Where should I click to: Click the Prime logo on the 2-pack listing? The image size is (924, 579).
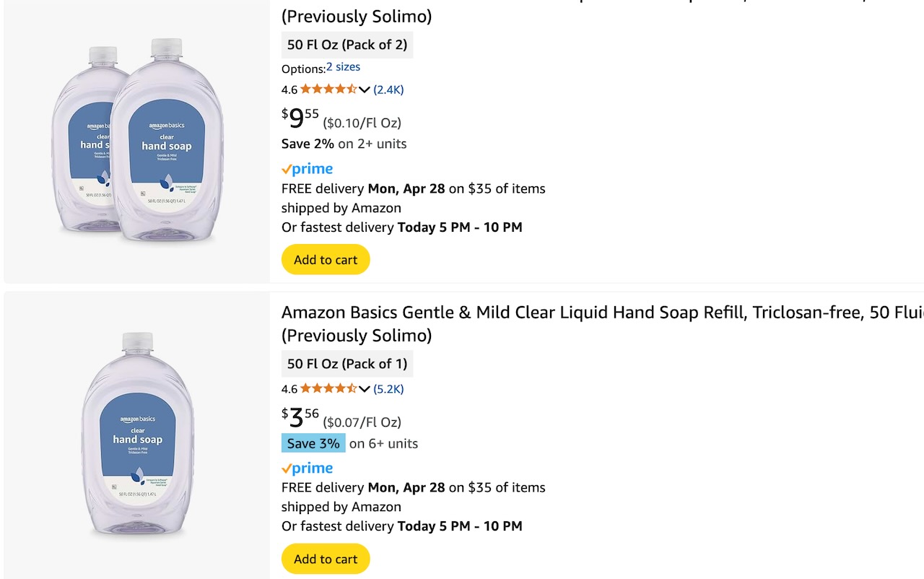point(308,169)
